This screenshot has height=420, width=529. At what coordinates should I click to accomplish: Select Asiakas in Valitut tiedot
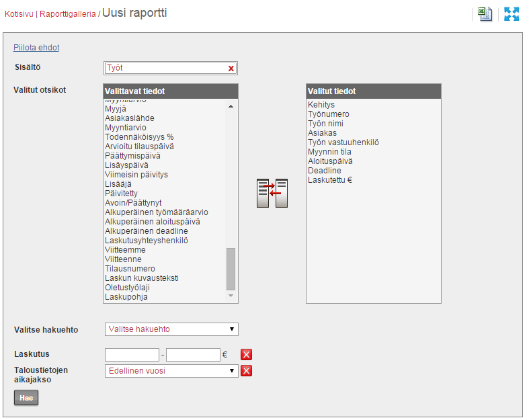322,133
